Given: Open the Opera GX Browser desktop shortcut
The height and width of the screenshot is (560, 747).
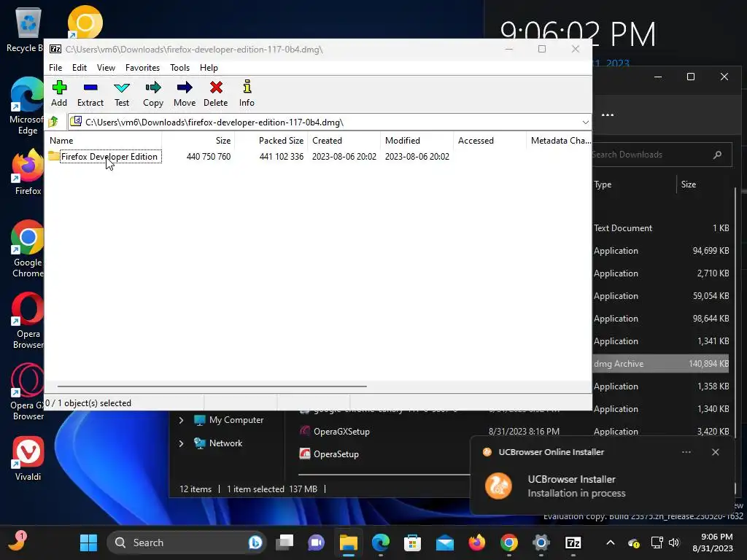Looking at the screenshot, I should click(28, 392).
